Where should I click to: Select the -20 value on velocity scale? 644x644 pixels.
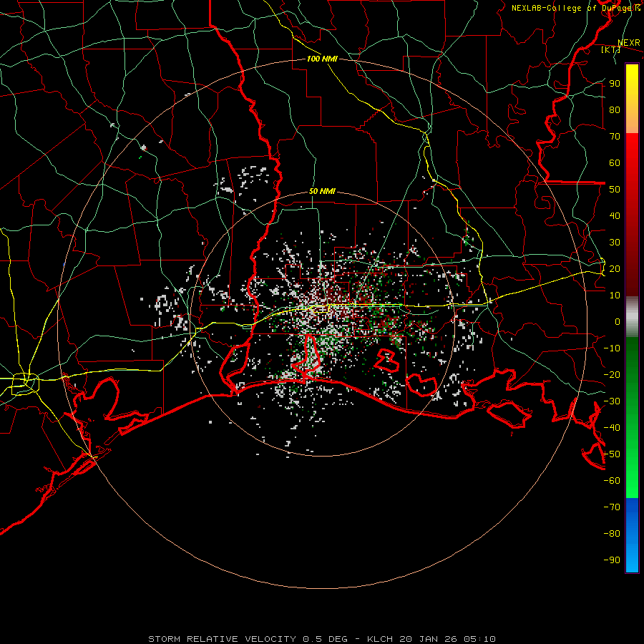click(x=612, y=375)
